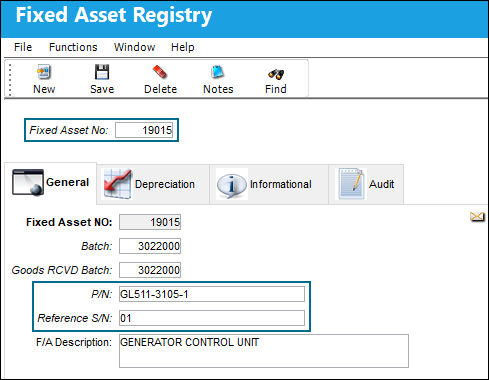Switch to the Depreciation tab
This screenshot has width=489, height=380.
[x=153, y=184]
